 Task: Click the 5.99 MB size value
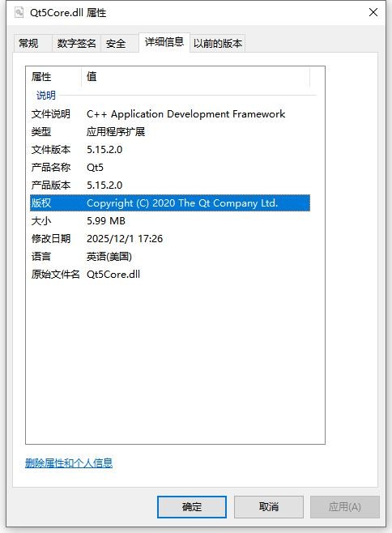pyautogui.click(x=106, y=221)
